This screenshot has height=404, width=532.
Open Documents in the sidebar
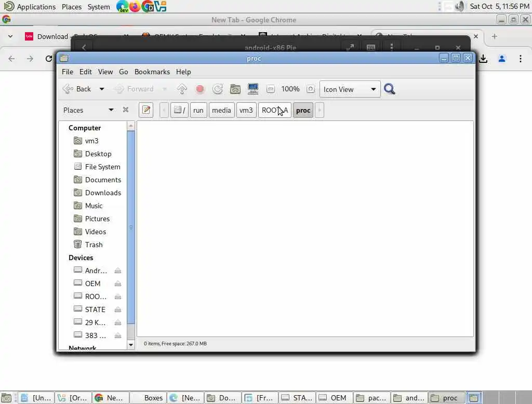coord(96,180)
